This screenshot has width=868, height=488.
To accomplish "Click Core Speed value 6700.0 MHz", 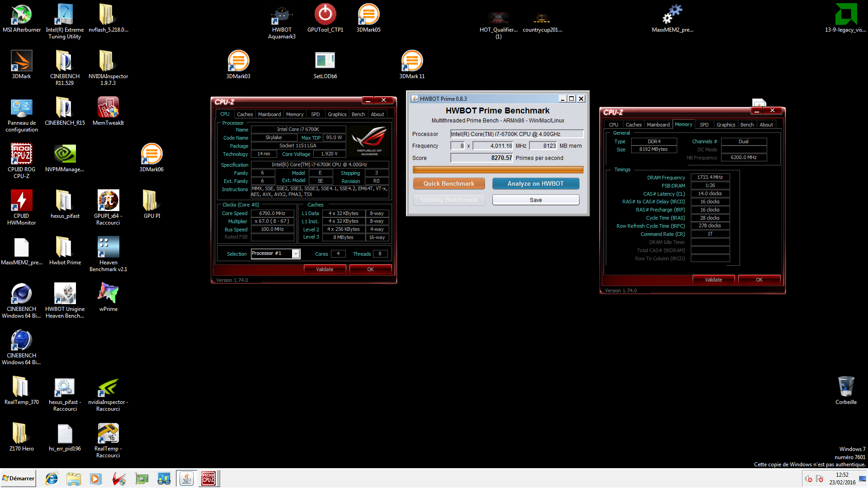I will pos(272,213).
